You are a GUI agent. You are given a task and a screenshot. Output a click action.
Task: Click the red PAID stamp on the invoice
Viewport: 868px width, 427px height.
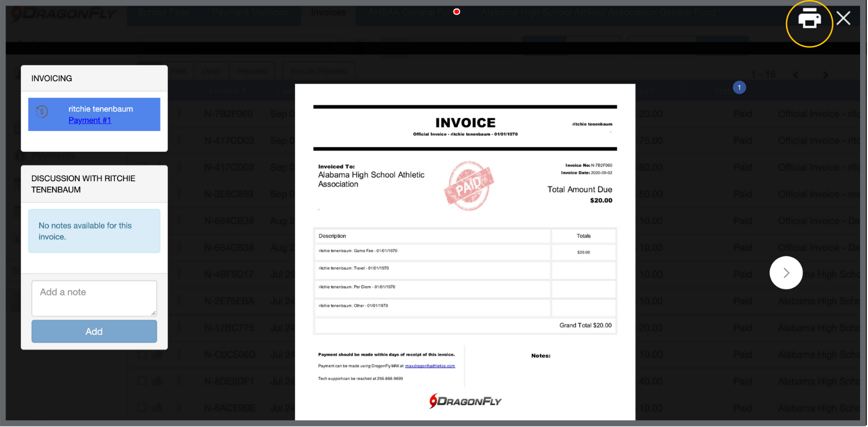click(x=469, y=185)
